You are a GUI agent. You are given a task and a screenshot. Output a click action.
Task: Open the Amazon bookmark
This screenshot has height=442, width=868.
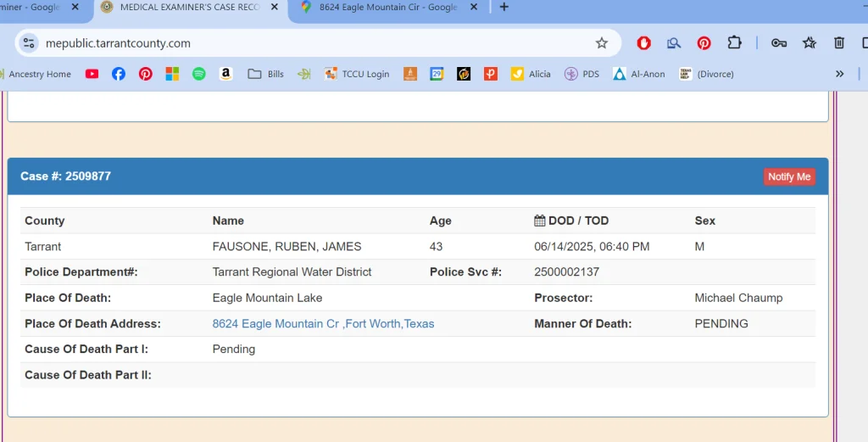click(225, 74)
